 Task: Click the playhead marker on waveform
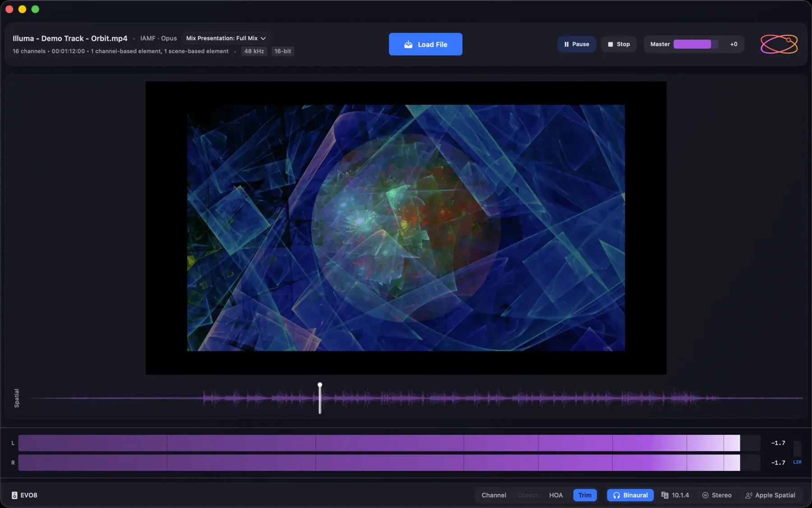click(x=320, y=398)
